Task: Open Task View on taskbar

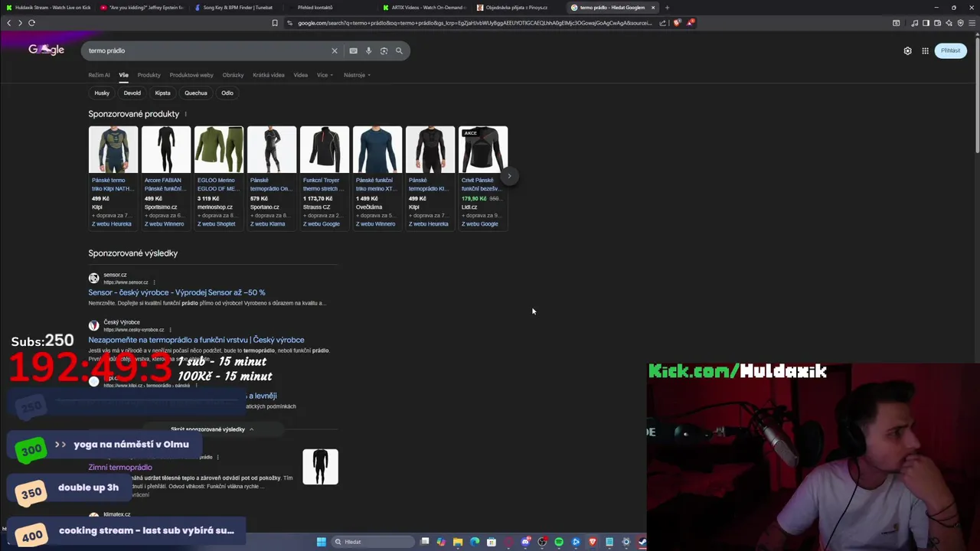Action: 425,542
